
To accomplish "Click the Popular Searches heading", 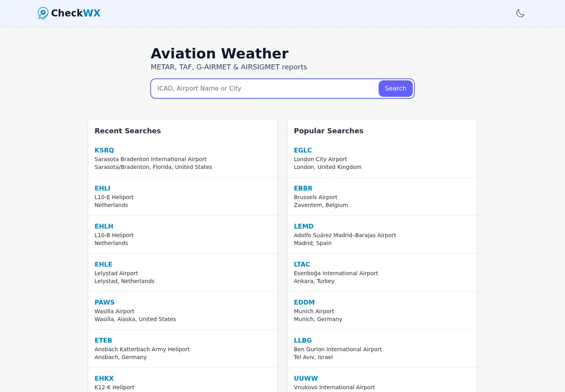I will coord(328,131).
